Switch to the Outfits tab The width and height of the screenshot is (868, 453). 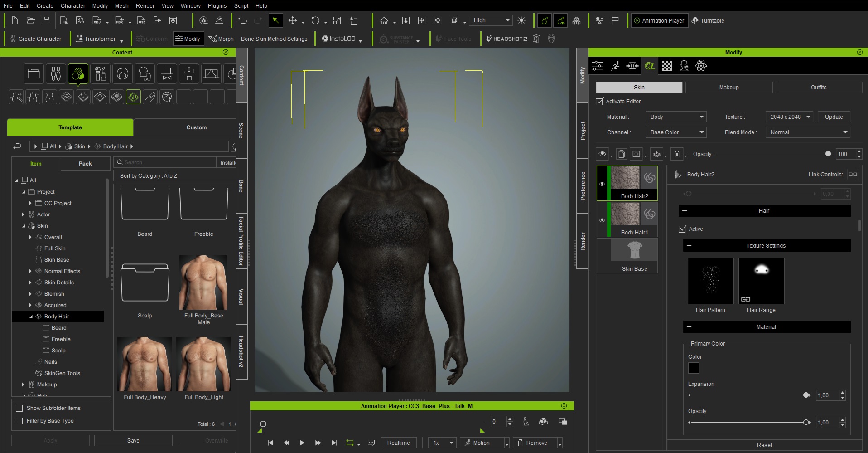coord(819,88)
